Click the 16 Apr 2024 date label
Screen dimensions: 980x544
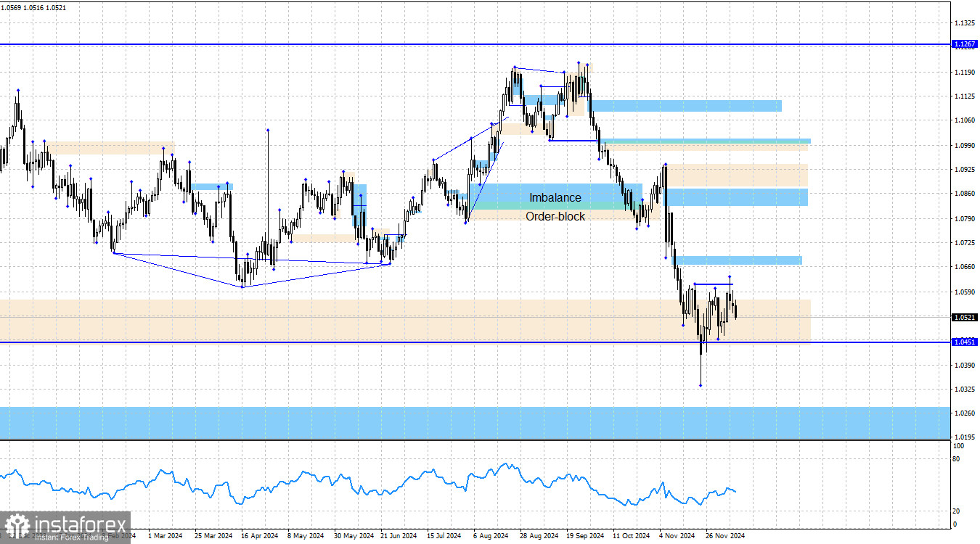click(x=260, y=536)
